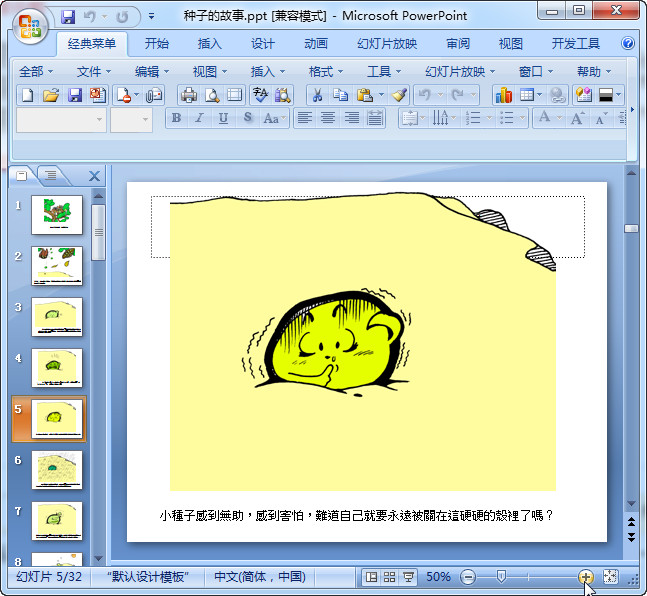This screenshot has width=647, height=596.
Task: Fit slide to current window
Action: coord(610,577)
